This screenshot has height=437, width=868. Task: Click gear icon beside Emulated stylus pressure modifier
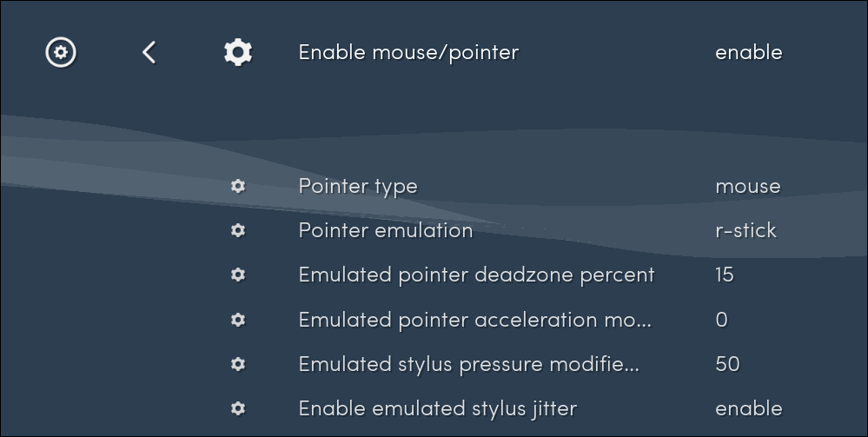tap(238, 364)
